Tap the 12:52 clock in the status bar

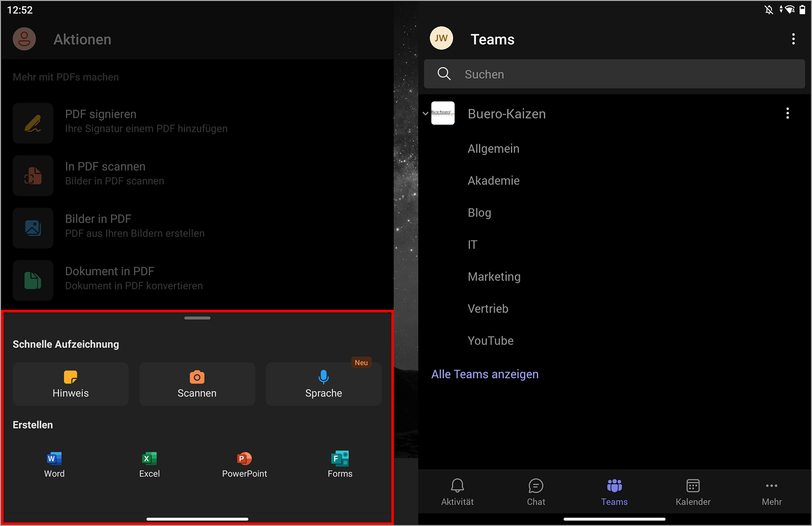[x=20, y=10]
